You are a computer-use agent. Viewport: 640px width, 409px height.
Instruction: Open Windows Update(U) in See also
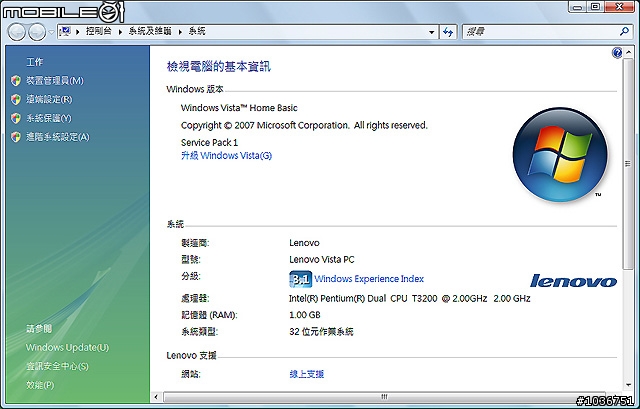[x=67, y=347]
